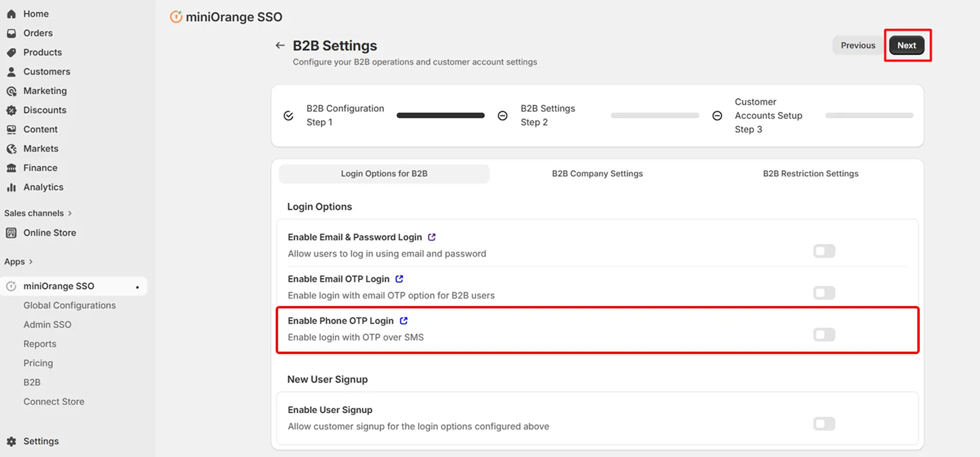This screenshot has width=980, height=457.
Task: Click the Login Options section heading
Action: (320, 207)
